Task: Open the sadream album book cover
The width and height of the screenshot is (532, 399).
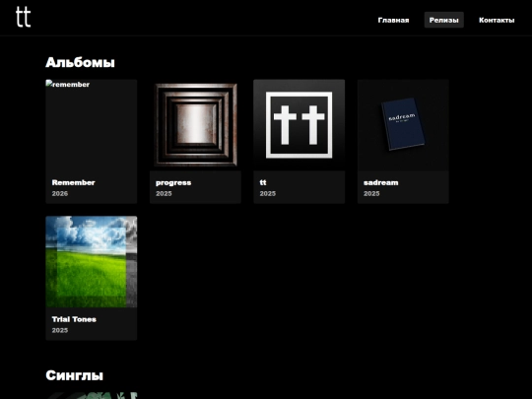Action: point(403,125)
